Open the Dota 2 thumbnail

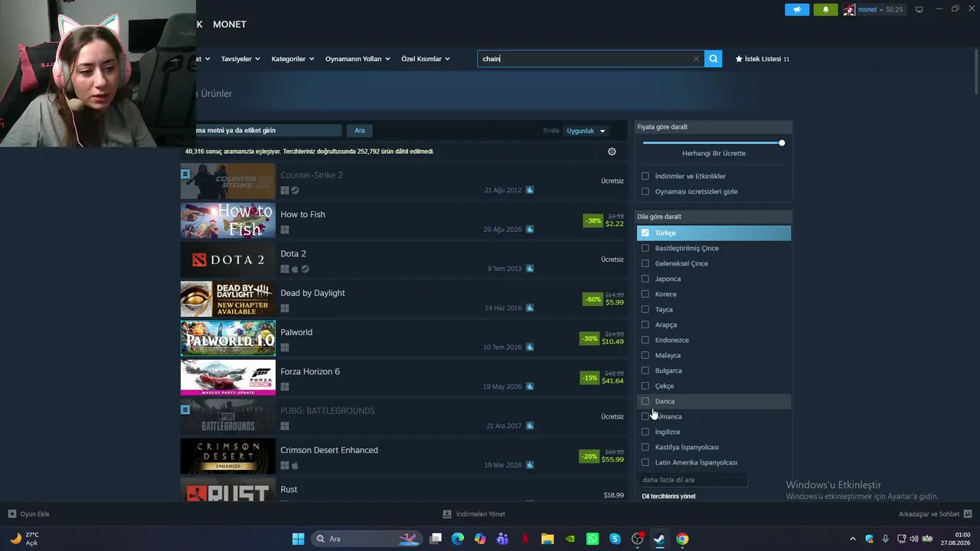[x=228, y=259]
